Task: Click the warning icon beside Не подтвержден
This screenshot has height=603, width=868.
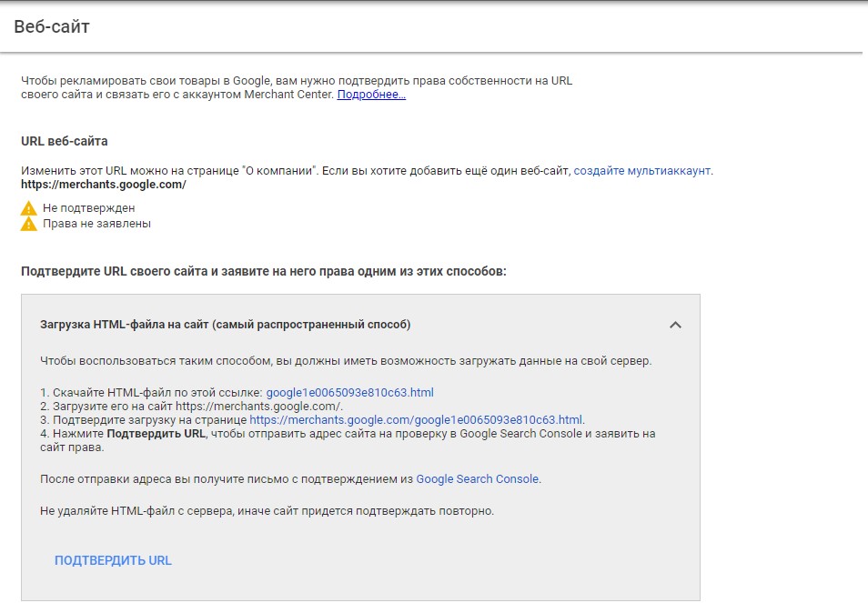Action: pos(29,208)
